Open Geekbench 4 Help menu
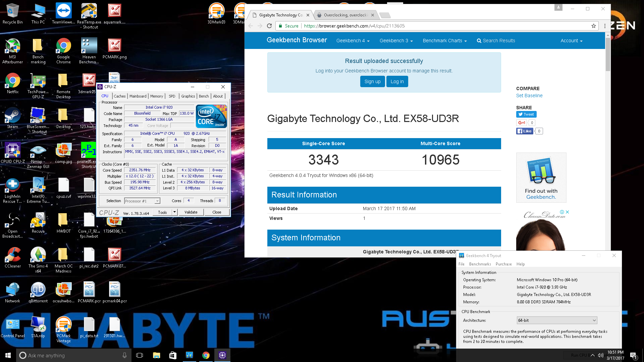This screenshot has height=362, width=644. (521, 264)
